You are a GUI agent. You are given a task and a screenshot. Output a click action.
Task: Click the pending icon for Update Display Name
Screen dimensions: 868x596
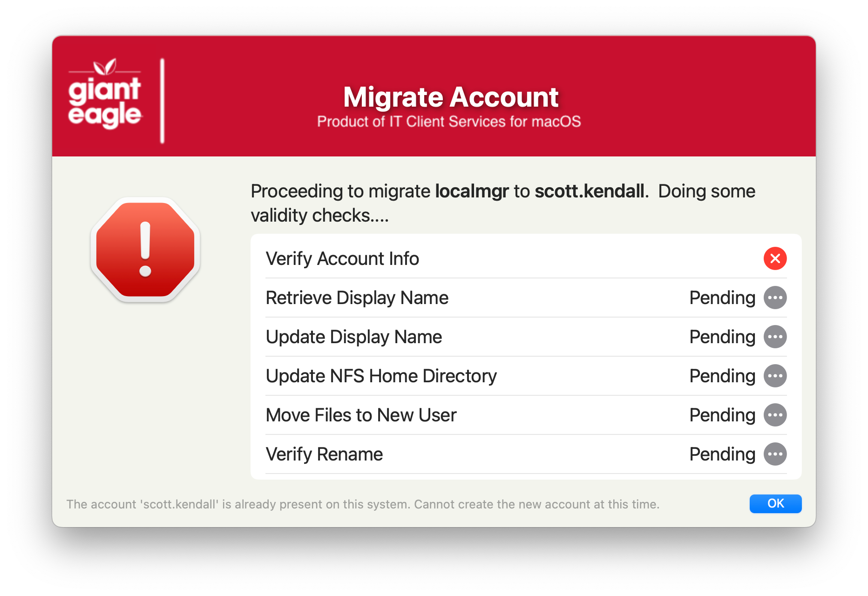(775, 337)
